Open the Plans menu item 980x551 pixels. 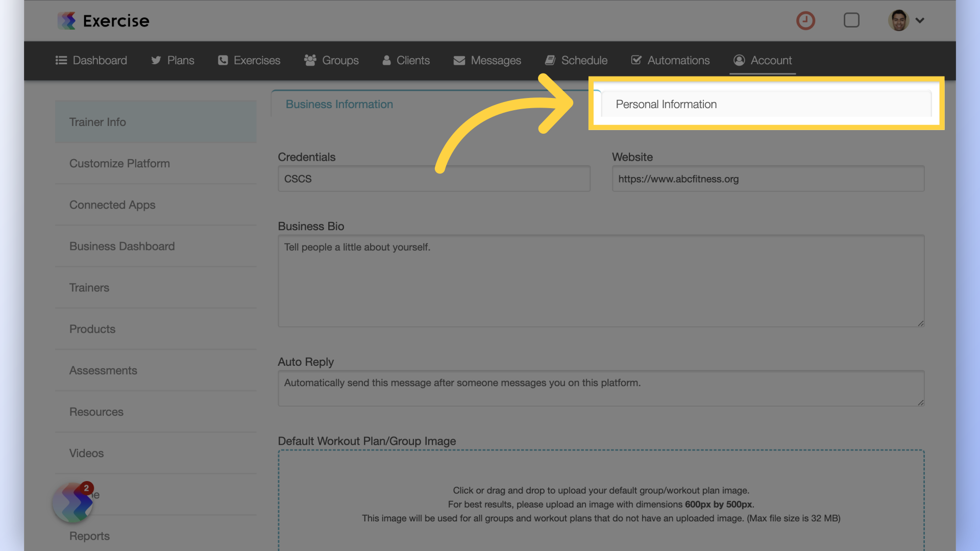point(173,60)
